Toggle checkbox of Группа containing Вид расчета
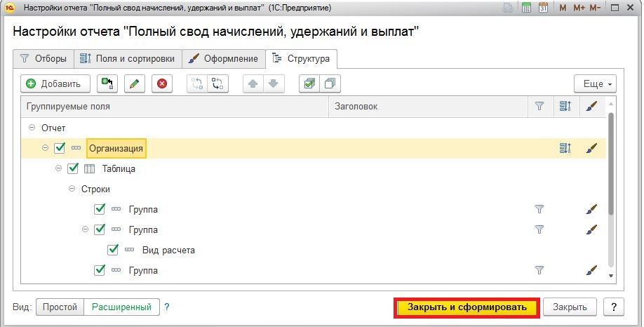The image size is (644, 327). pos(100,229)
